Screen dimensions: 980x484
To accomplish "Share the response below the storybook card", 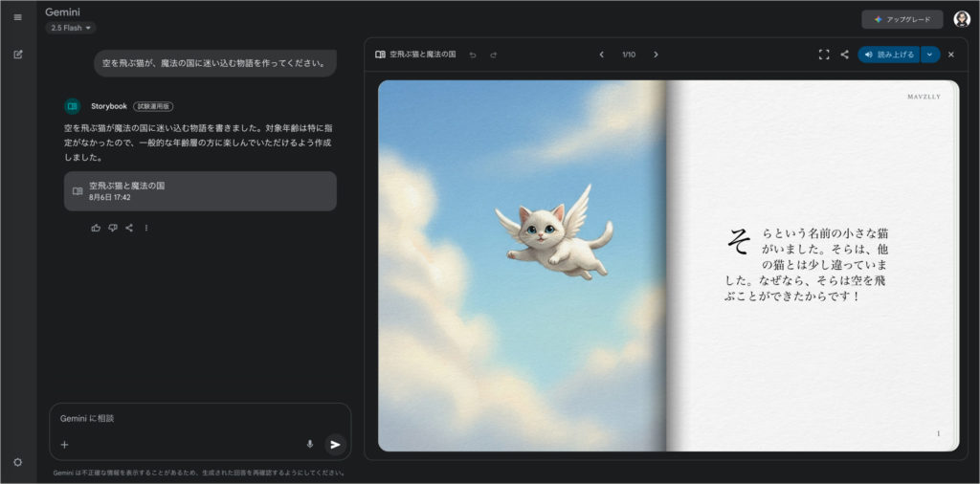I will point(129,228).
